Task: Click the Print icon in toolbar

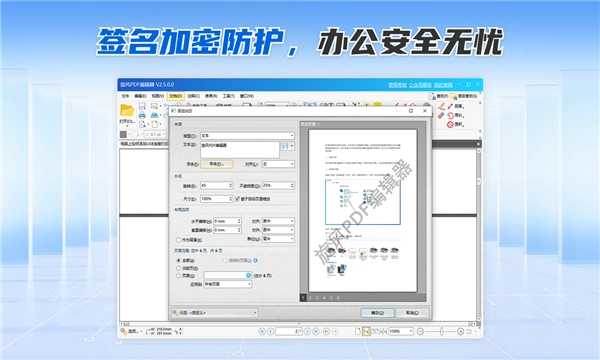Action: 142,115
